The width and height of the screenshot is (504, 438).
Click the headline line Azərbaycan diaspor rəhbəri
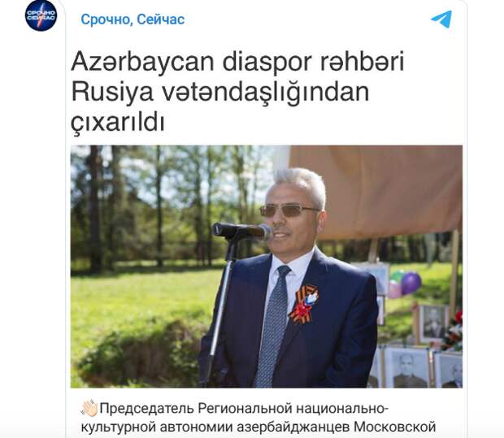pyautogui.click(x=237, y=62)
